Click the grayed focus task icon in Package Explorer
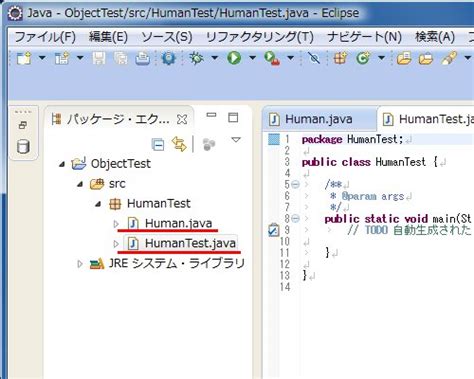 pyautogui.click(x=209, y=144)
